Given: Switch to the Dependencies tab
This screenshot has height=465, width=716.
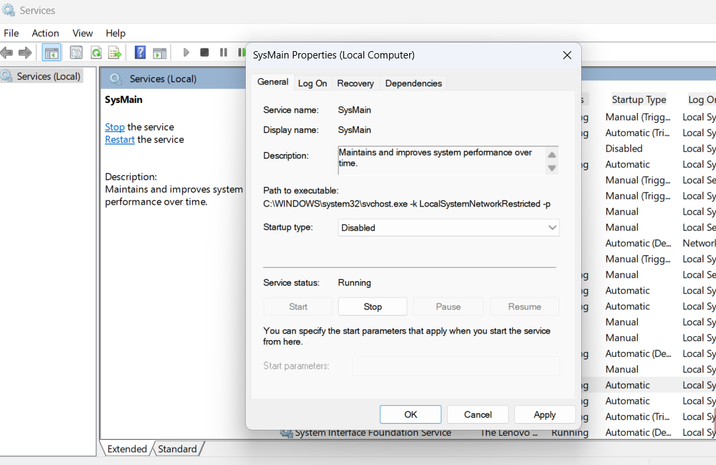Looking at the screenshot, I should coord(413,84).
